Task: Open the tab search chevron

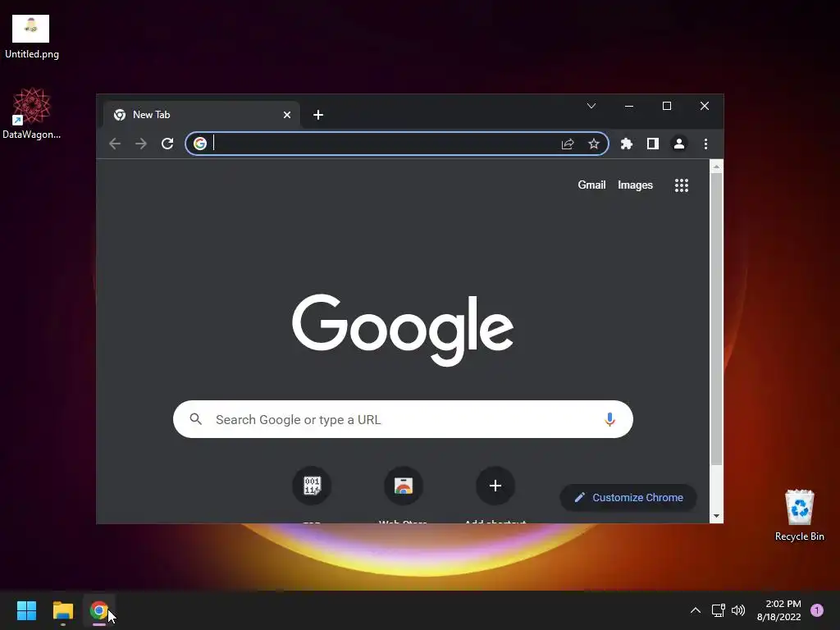Action: (591, 106)
